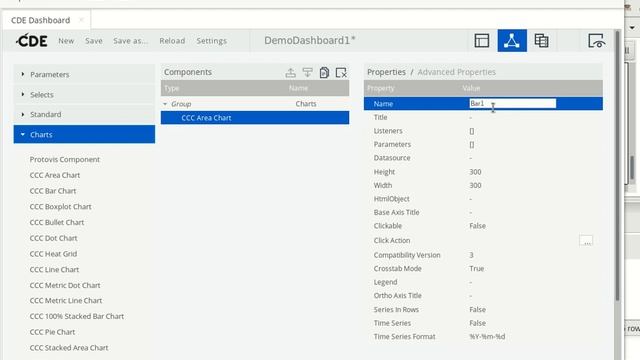Switch to Advanced Properties
Viewport: 640px width, 360px height.
pos(456,72)
